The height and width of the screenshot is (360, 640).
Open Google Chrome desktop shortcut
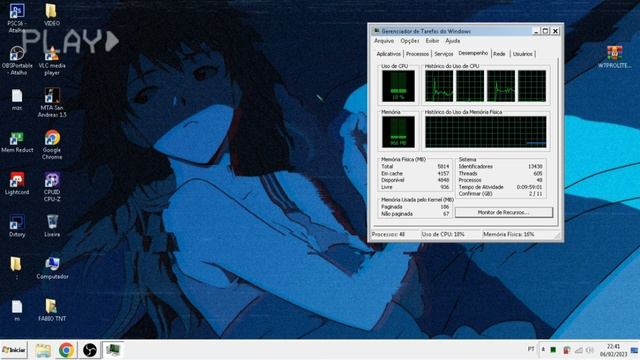click(x=52, y=145)
